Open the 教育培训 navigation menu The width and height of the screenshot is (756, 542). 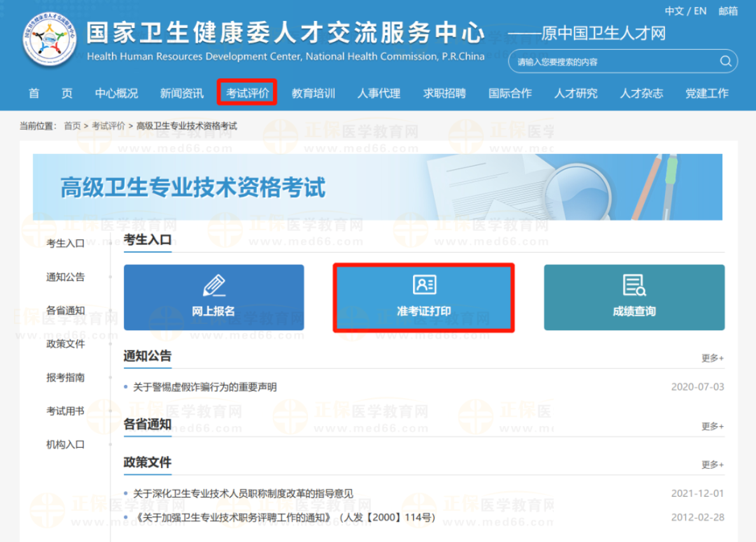click(313, 94)
